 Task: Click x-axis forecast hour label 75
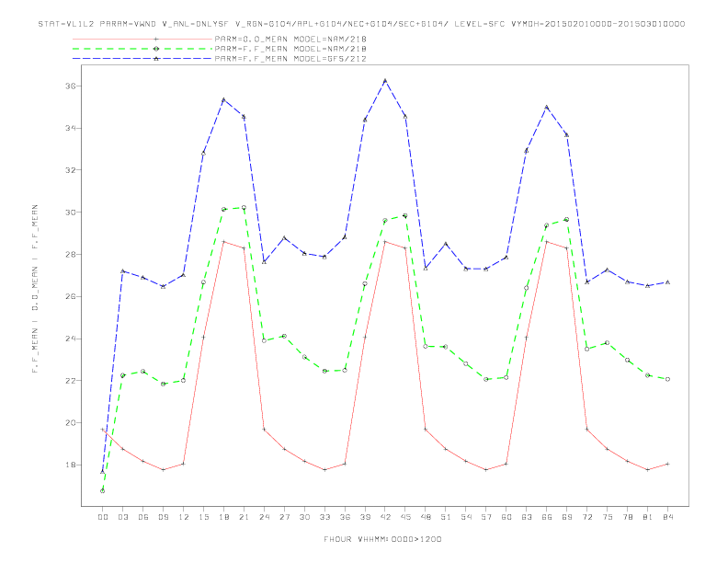(x=608, y=517)
